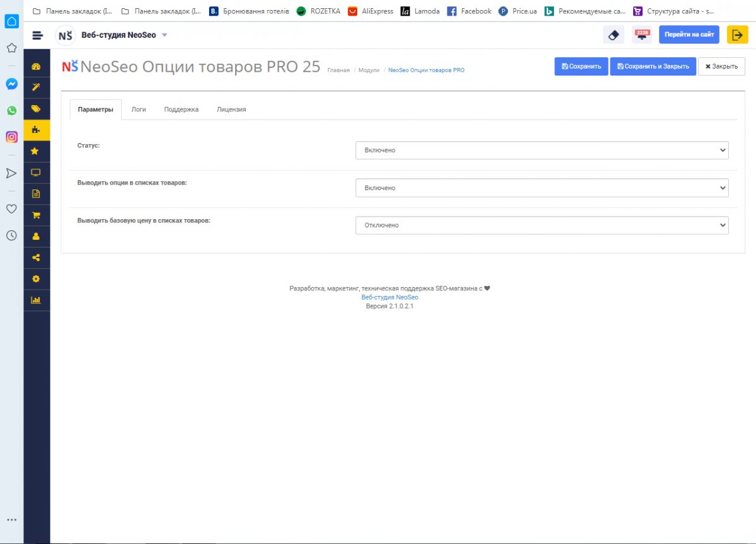Open Messenger in the browser sidebar
The width and height of the screenshot is (756, 544).
[11, 84]
